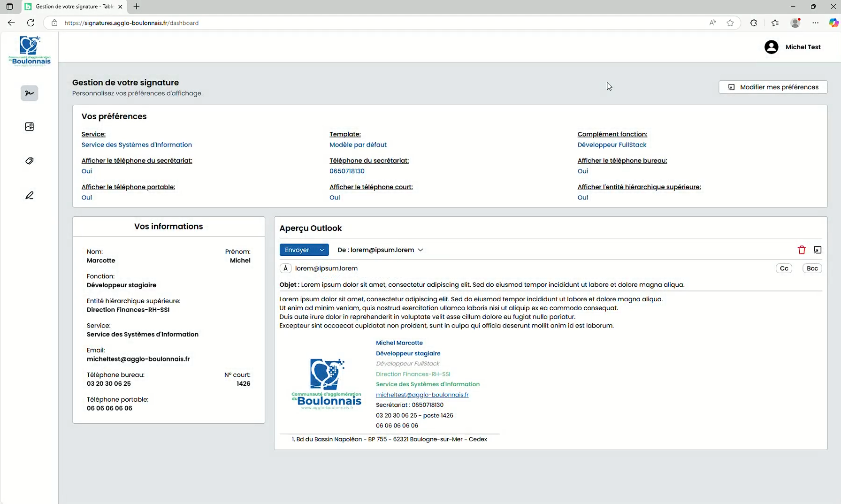The height and width of the screenshot is (504, 841).
Task: Click the pop-out icon next to trash
Action: click(x=818, y=250)
